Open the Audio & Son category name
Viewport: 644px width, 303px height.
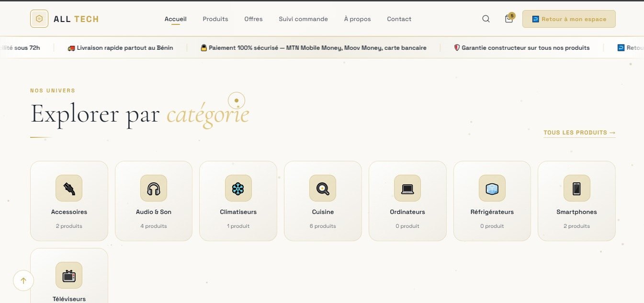tap(154, 212)
